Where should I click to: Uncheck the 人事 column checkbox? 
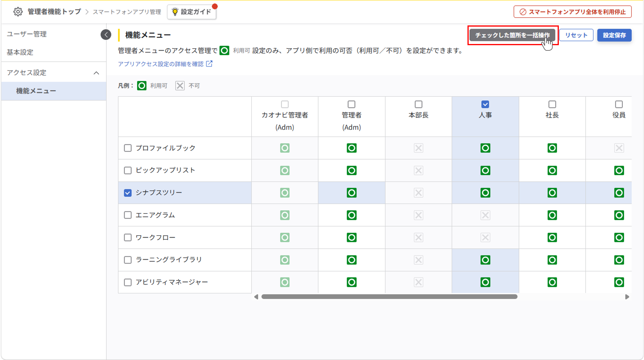485,104
